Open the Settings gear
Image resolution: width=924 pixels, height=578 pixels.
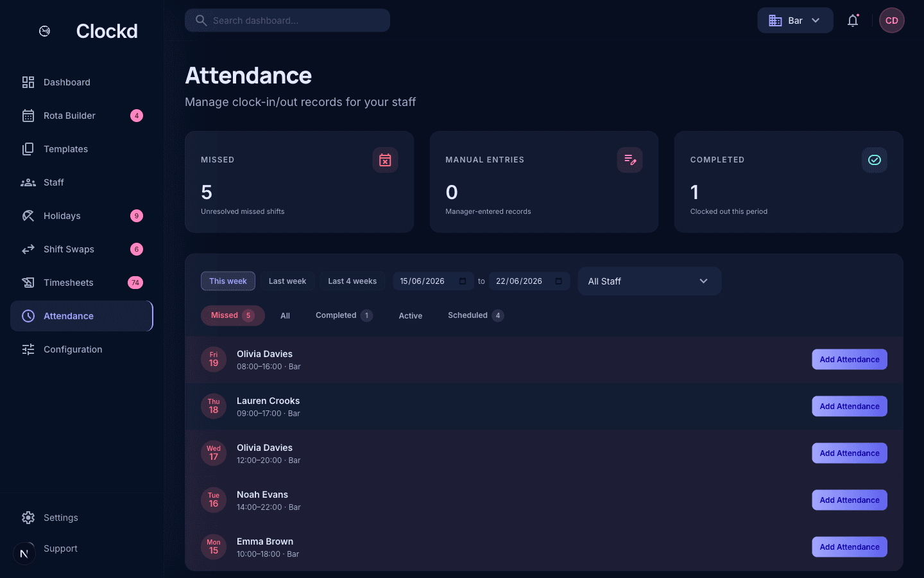click(28, 518)
